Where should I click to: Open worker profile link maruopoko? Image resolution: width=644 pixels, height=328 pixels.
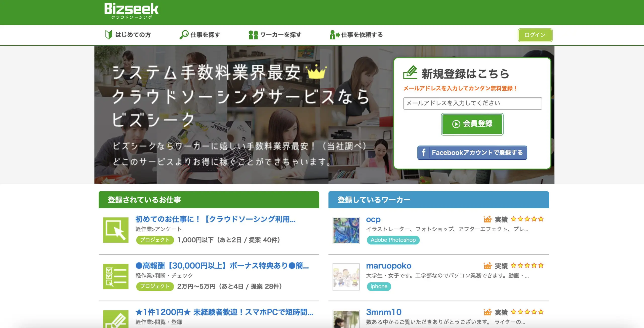coord(388,266)
